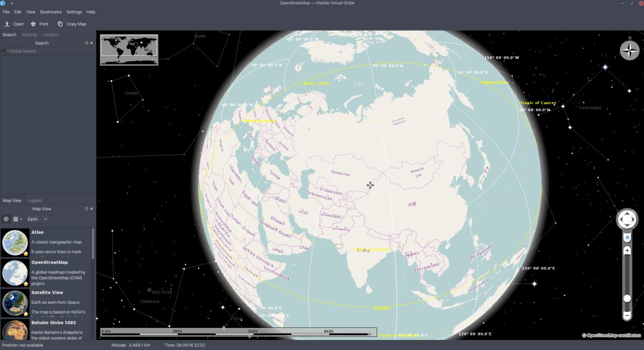Open the Help menu
The width and height of the screenshot is (644, 350).
click(91, 12)
